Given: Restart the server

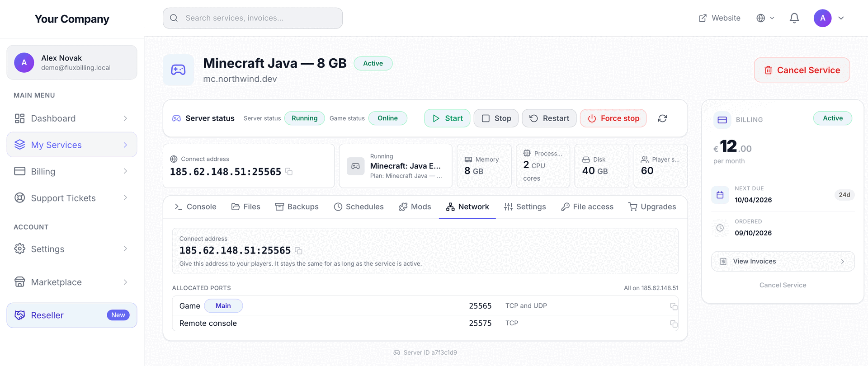Looking at the screenshot, I should click(x=549, y=118).
